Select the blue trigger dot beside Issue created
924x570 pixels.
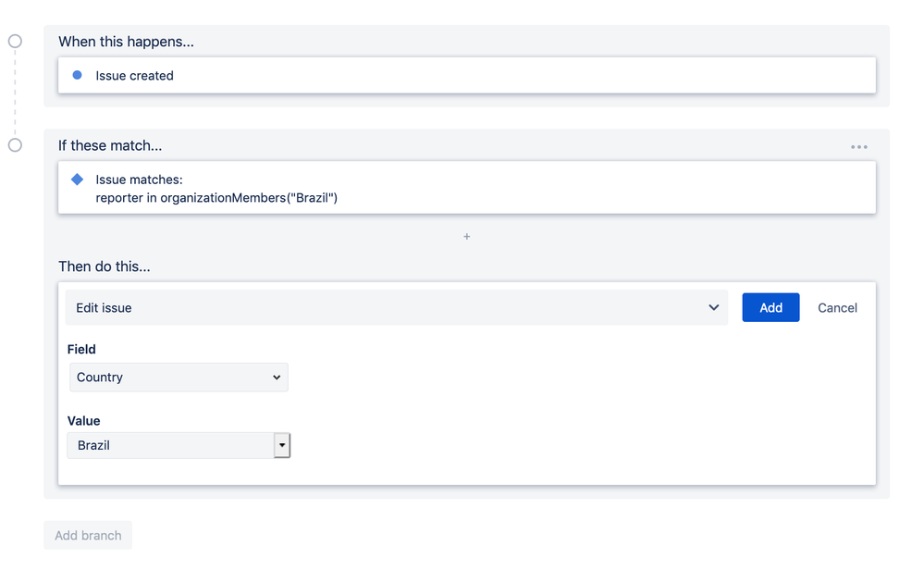[77, 75]
